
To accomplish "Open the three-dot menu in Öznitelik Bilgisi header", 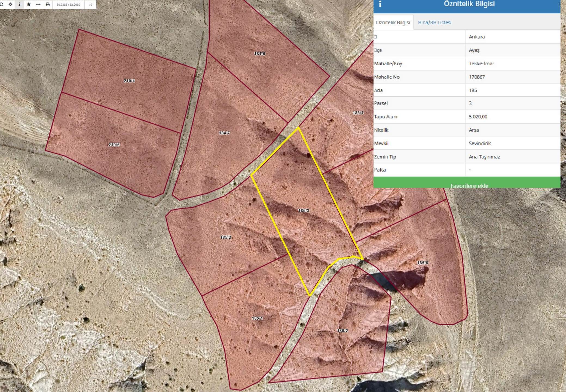I will (380, 4).
